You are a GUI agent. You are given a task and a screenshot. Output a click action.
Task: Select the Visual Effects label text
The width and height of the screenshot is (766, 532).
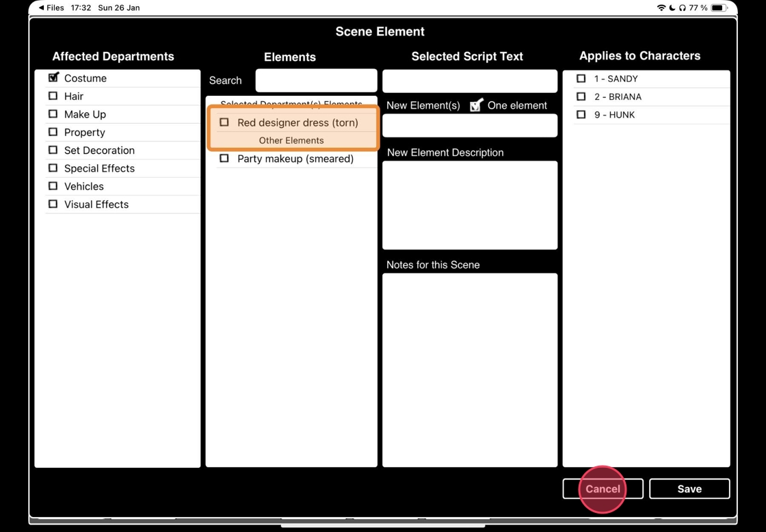click(x=96, y=204)
